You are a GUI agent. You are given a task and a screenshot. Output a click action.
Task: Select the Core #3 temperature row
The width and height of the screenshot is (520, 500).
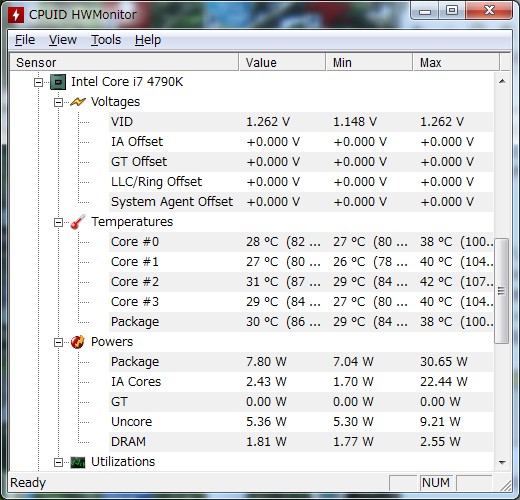tap(301, 302)
